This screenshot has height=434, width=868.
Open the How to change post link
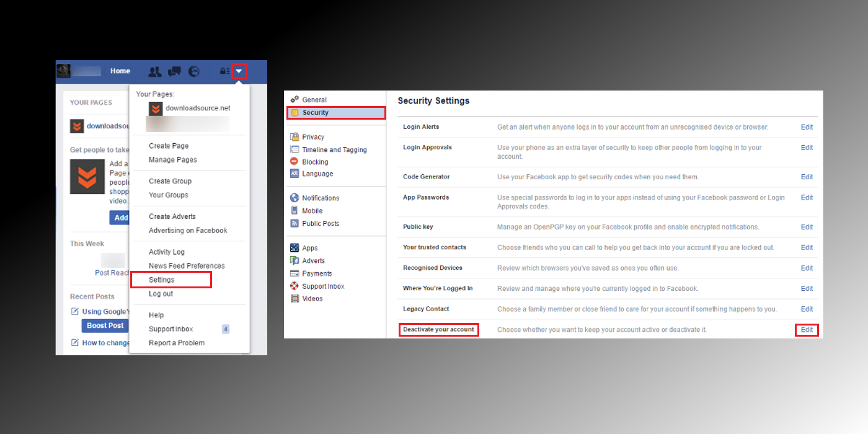tap(106, 343)
